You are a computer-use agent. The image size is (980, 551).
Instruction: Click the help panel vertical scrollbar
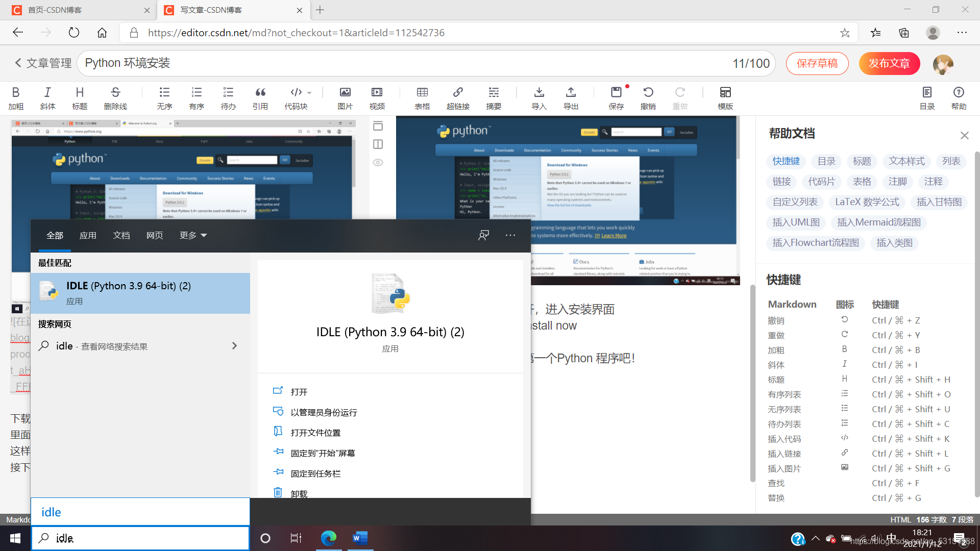(977, 324)
